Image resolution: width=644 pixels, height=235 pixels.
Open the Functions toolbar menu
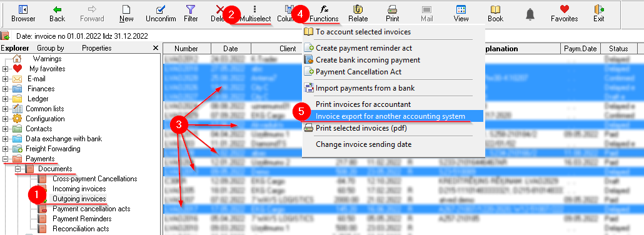point(324,14)
